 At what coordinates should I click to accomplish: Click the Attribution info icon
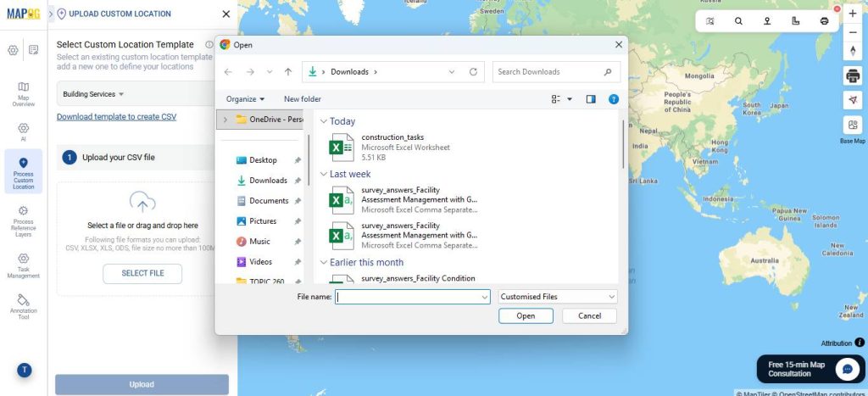860,343
